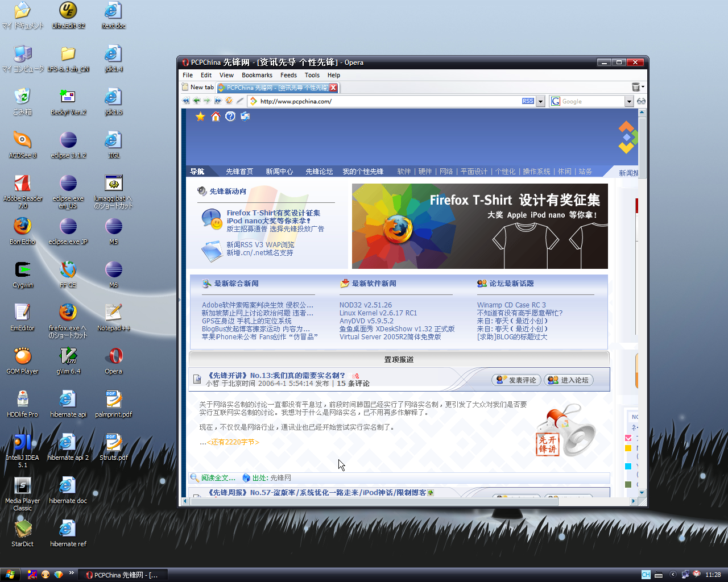This screenshot has width=728, height=582.
Task: Open the HDDlife Pro desktop icon
Action: coord(22,404)
